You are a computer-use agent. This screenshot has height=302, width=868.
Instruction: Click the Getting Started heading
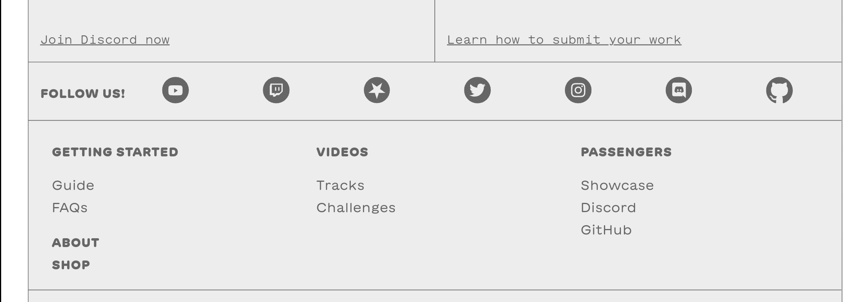click(x=115, y=152)
